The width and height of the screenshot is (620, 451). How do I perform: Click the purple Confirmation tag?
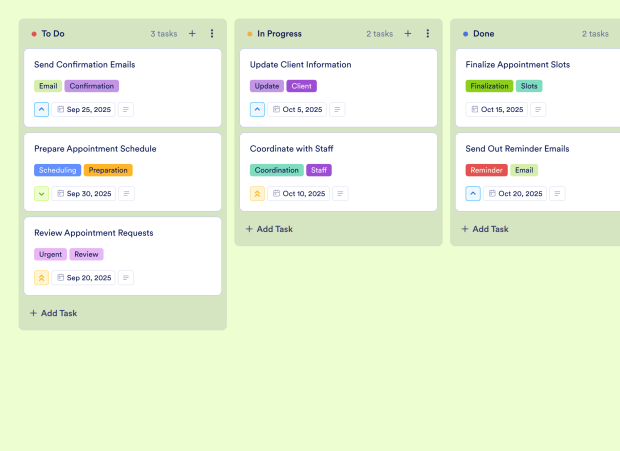tap(92, 86)
